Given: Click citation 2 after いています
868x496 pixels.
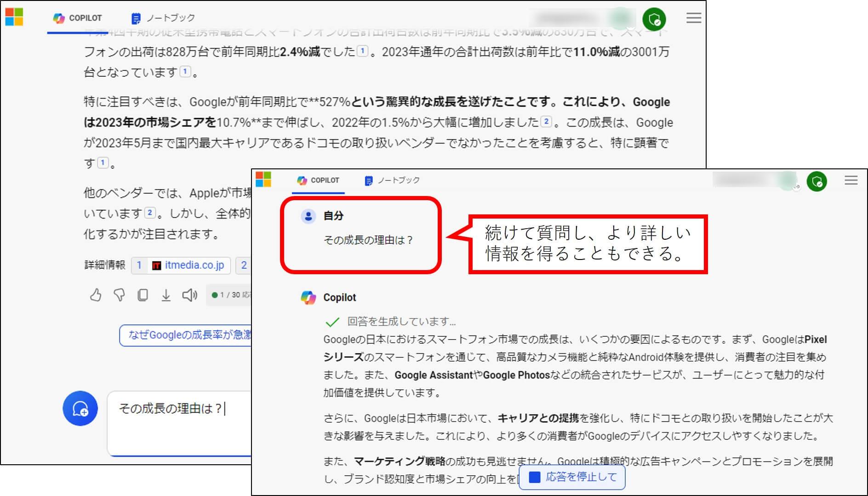Looking at the screenshot, I should 149,213.
